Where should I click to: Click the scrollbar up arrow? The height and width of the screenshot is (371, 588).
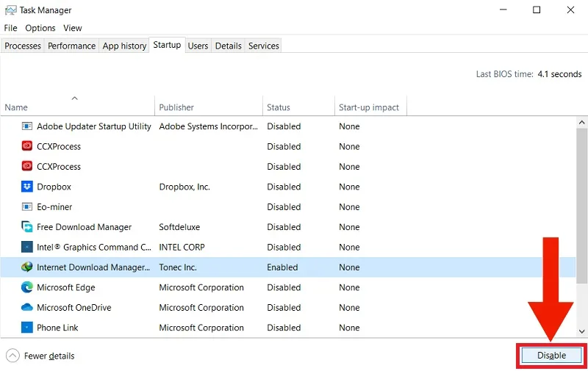[x=581, y=123]
